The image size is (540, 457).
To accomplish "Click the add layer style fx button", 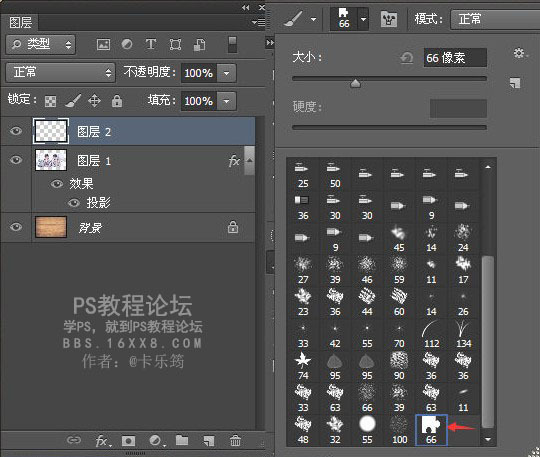I will (x=103, y=440).
